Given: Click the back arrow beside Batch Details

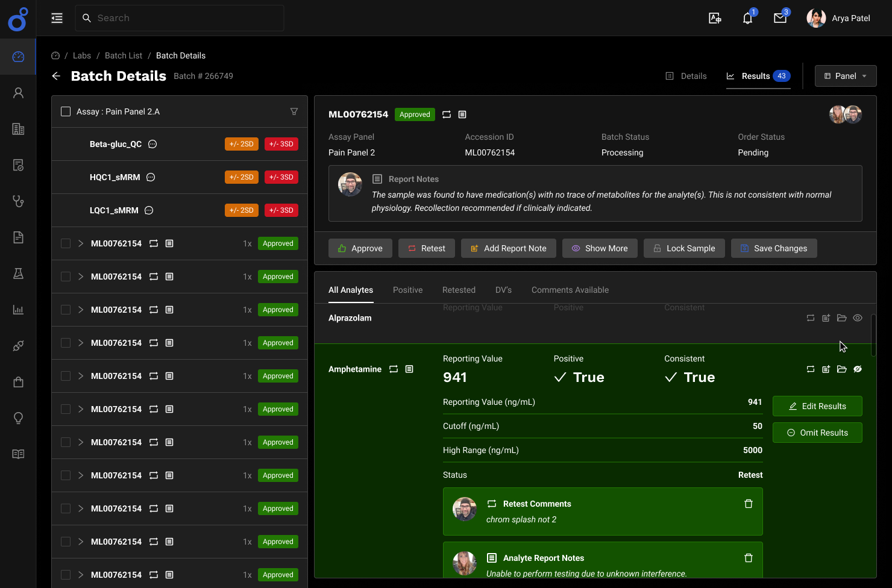Looking at the screenshot, I should [56, 76].
